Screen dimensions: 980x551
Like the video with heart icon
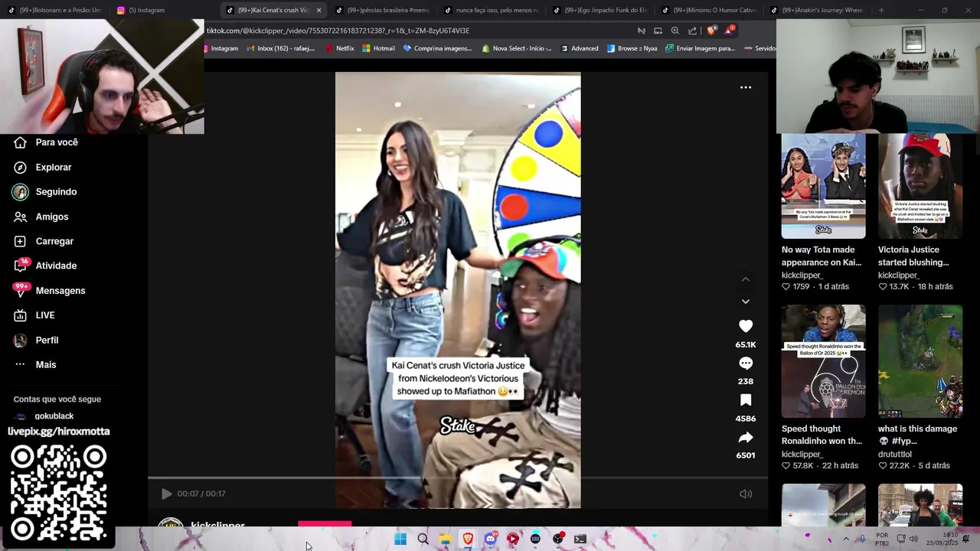(x=746, y=326)
